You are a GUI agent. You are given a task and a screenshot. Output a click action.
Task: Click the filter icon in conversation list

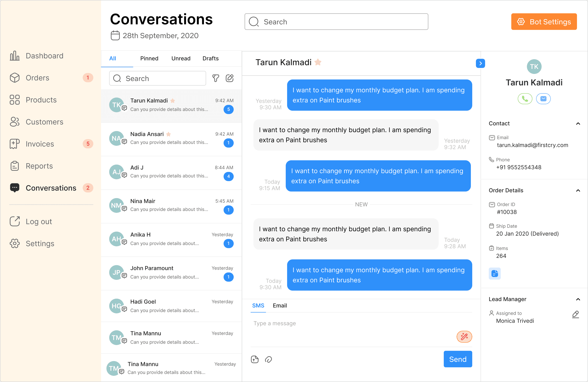pos(215,78)
